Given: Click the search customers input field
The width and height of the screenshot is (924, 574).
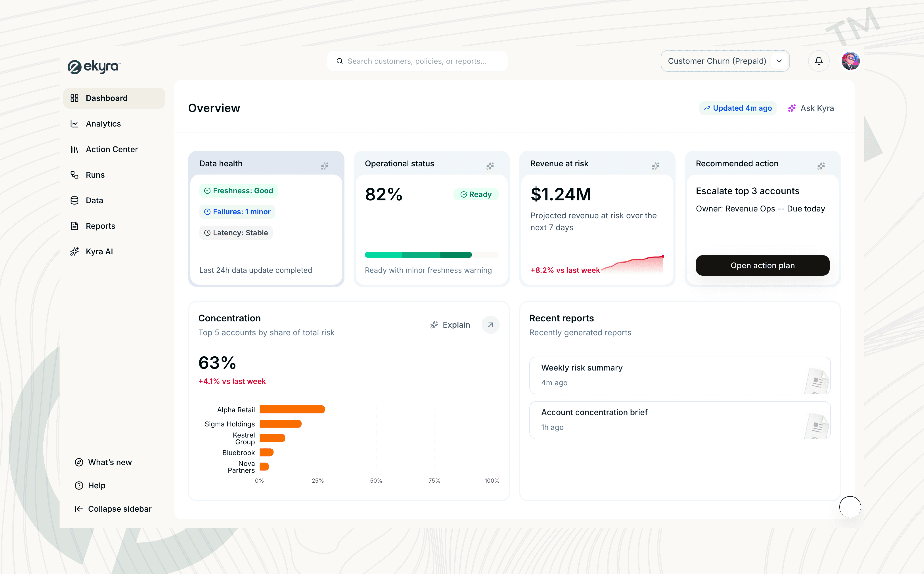Looking at the screenshot, I should [x=417, y=61].
